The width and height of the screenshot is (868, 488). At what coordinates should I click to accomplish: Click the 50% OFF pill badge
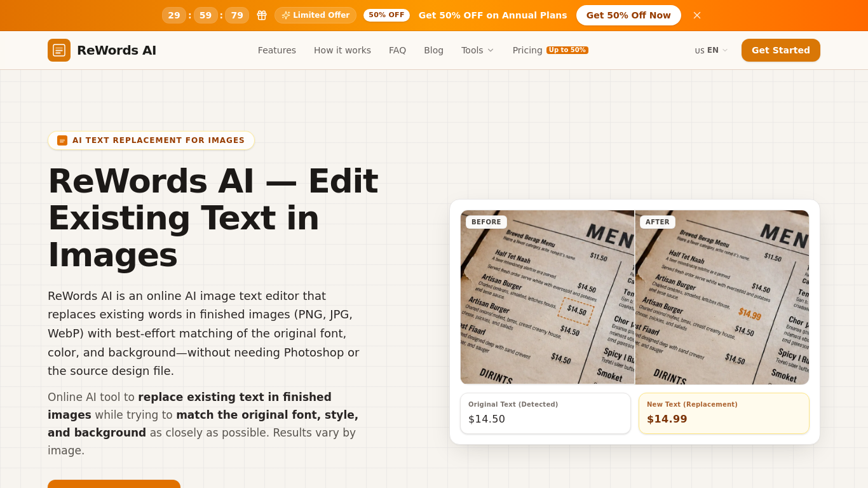click(386, 15)
